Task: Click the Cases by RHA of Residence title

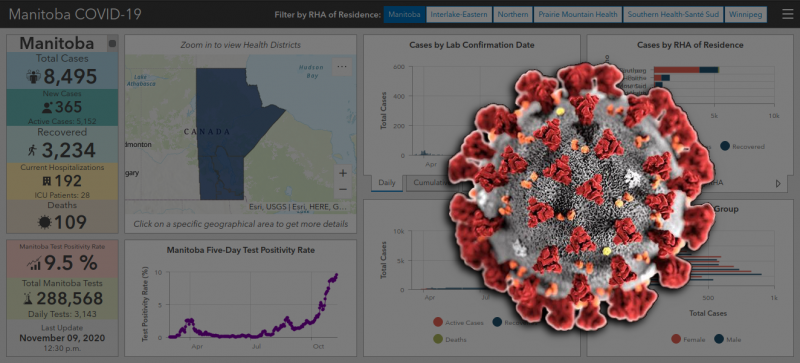Action: tap(690, 45)
